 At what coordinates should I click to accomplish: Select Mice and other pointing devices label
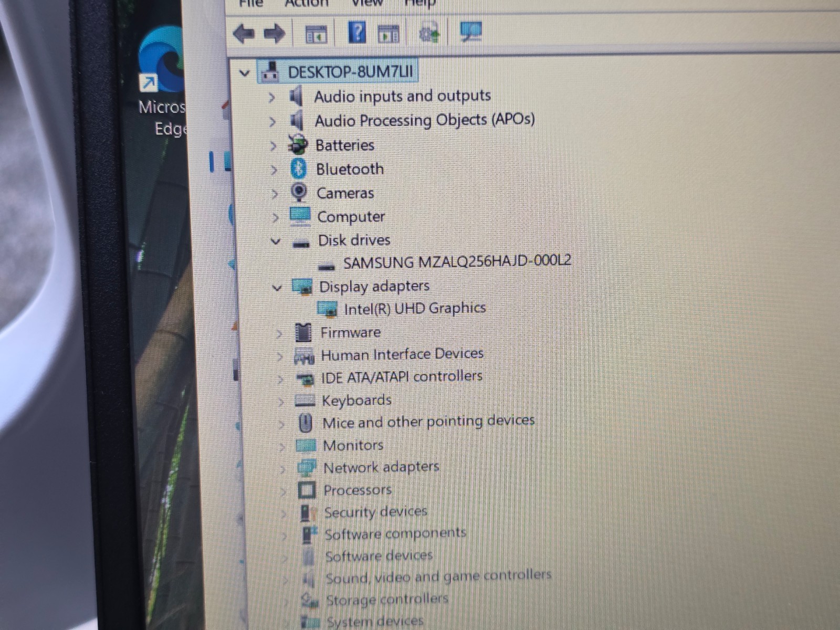(x=428, y=422)
